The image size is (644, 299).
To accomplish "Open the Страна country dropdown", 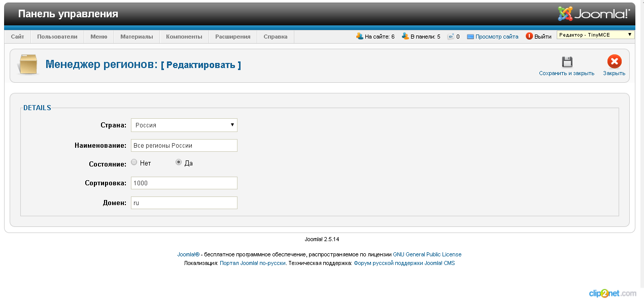I will pyautogui.click(x=184, y=125).
